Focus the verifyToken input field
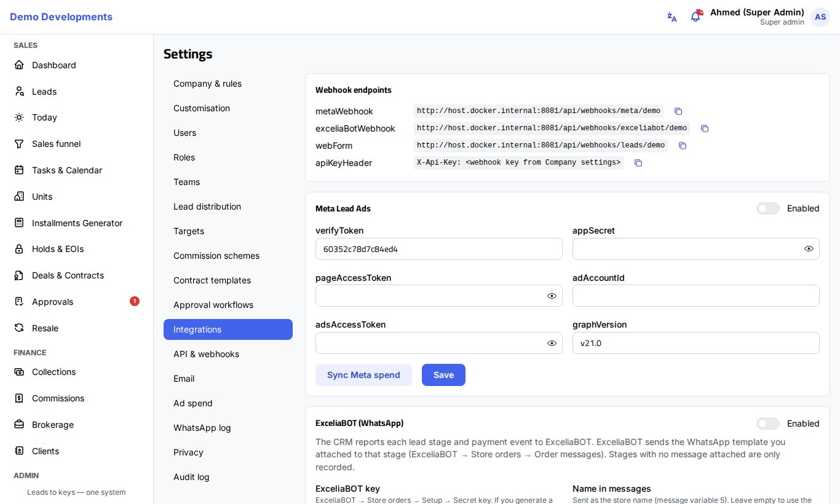Image resolution: width=840 pixels, height=504 pixels. pos(439,249)
